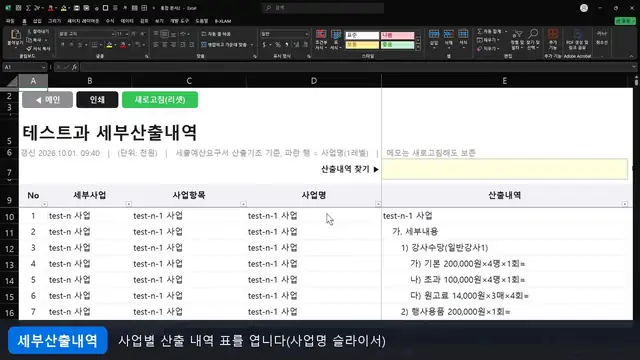Open filter arrow on 산출내역 header
This screenshot has width=640, height=360.
click(x=624, y=204)
